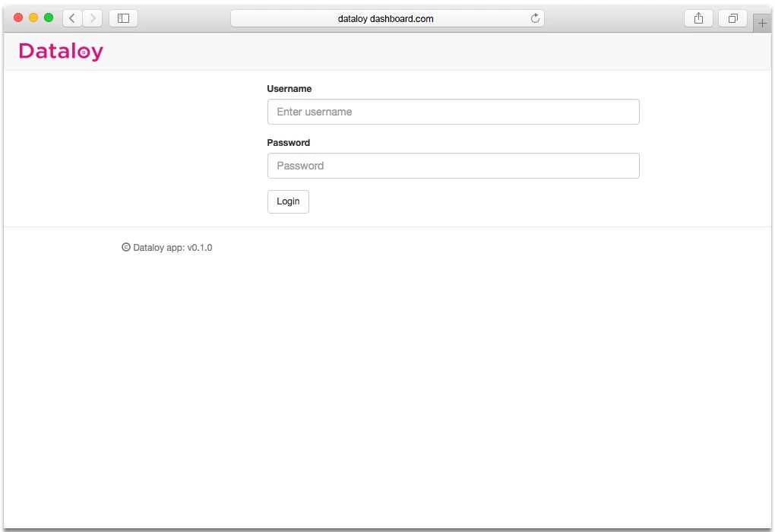Show all tabs overview
Image resolution: width=775 pixels, height=532 pixels.
[x=732, y=18]
